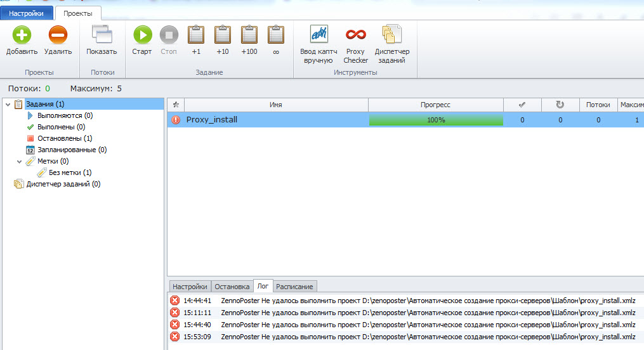644x350 pixels.
Task: Add ten runs with +10 clipboard icon
Action: pos(223,34)
